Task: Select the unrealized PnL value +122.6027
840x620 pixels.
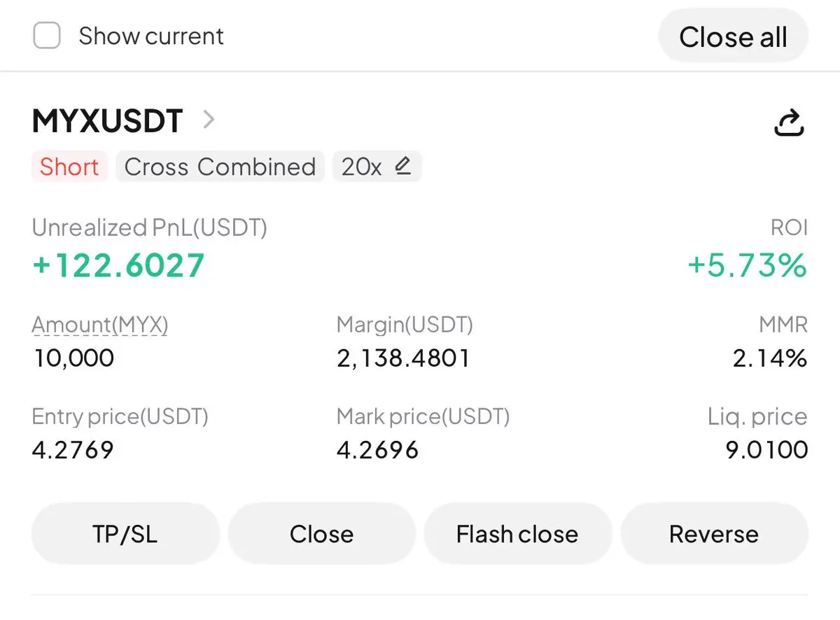Action: (x=118, y=266)
